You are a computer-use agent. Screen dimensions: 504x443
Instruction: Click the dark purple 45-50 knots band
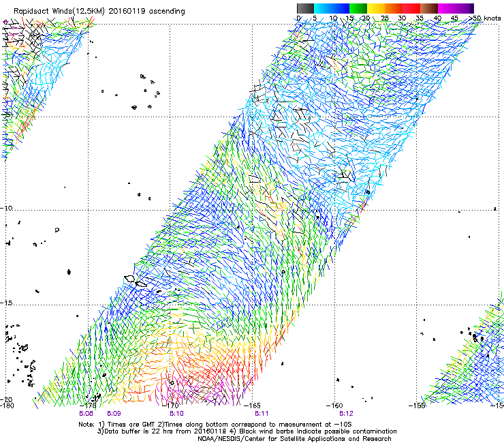point(464,8)
